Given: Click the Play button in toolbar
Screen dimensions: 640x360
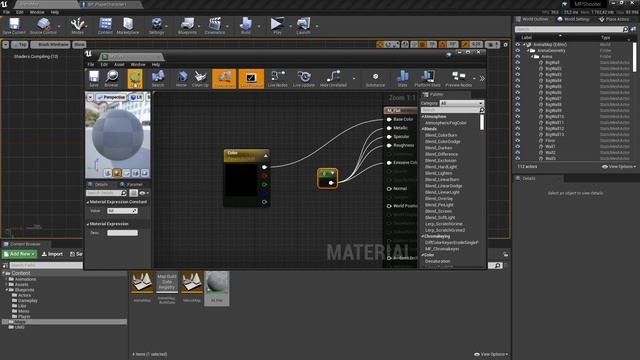Looking at the screenshot, I should coord(277,26).
